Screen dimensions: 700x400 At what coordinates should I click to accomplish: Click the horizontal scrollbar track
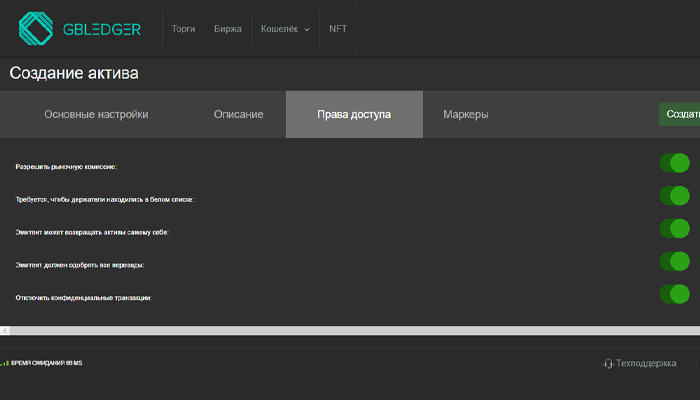[355, 331]
